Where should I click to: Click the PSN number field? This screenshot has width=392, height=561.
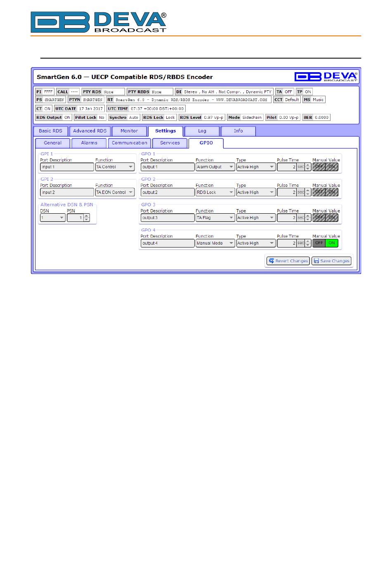[x=75, y=218]
